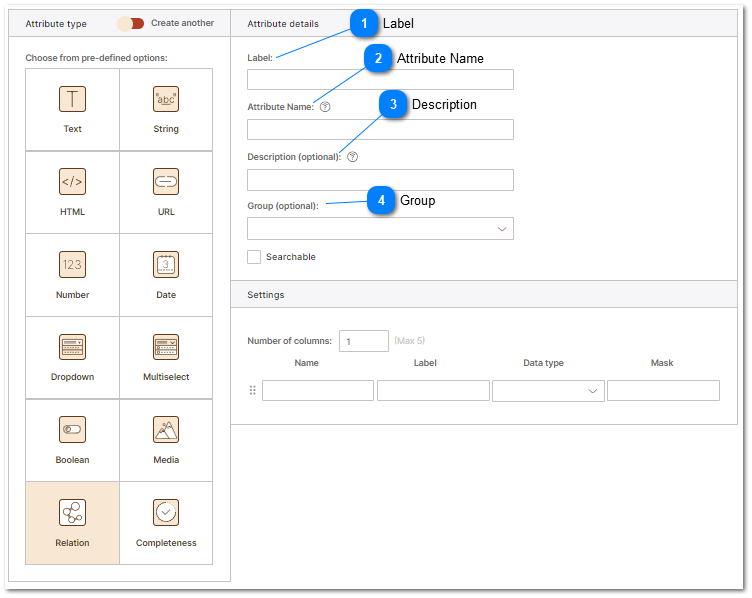Viewport: 752px width, 598px height.
Task: Pick the URL attribute type
Action: coord(166,182)
